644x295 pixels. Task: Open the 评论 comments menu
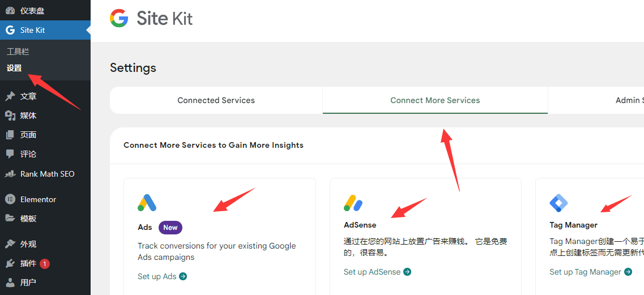pos(45,154)
